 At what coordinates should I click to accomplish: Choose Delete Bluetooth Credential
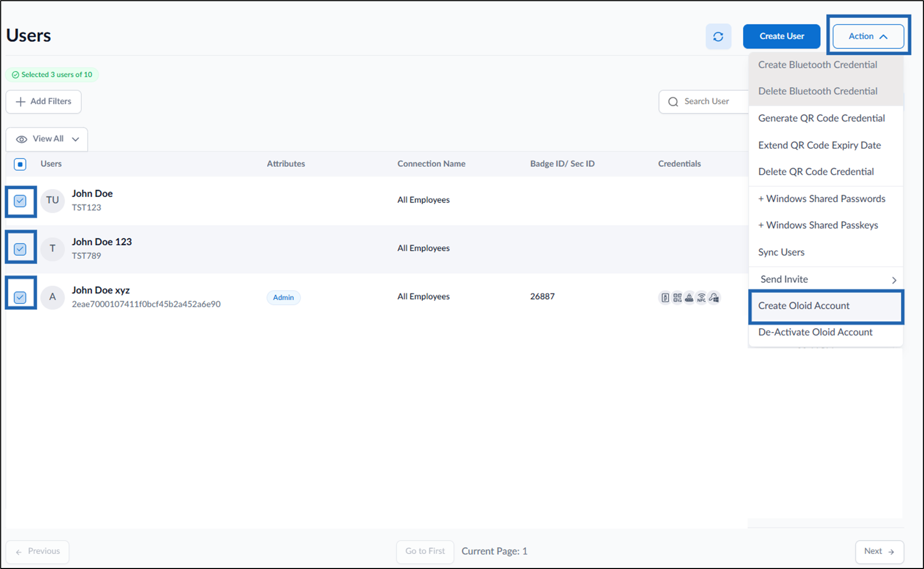click(x=826, y=91)
